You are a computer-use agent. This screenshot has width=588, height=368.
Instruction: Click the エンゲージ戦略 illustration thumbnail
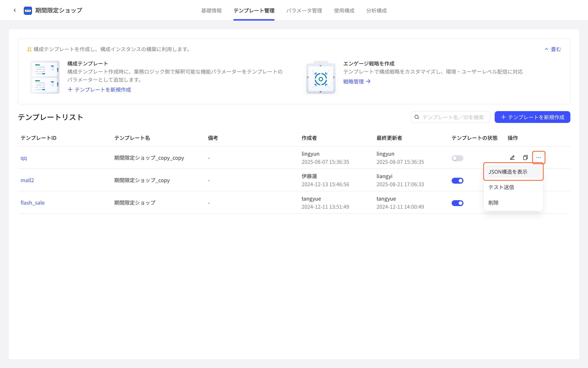321,77
